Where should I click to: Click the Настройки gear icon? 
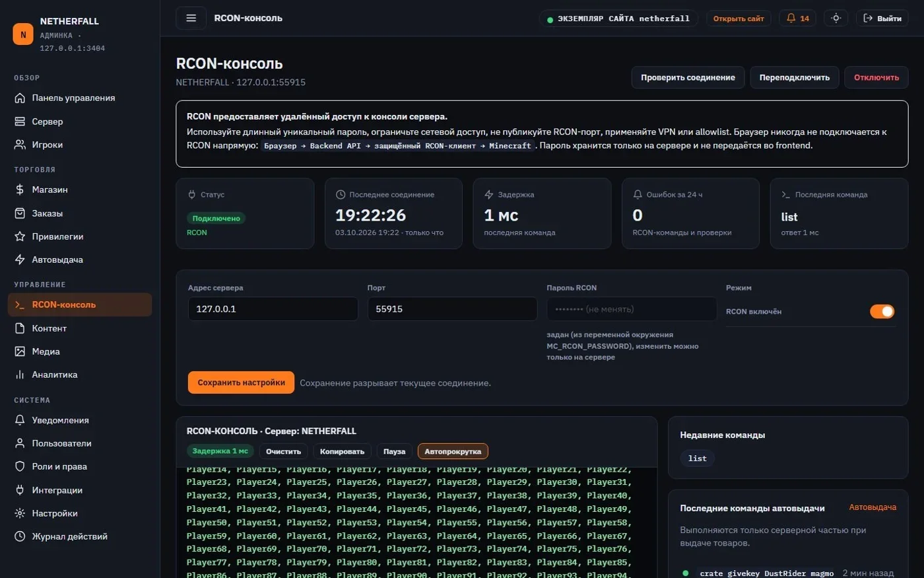click(x=20, y=513)
